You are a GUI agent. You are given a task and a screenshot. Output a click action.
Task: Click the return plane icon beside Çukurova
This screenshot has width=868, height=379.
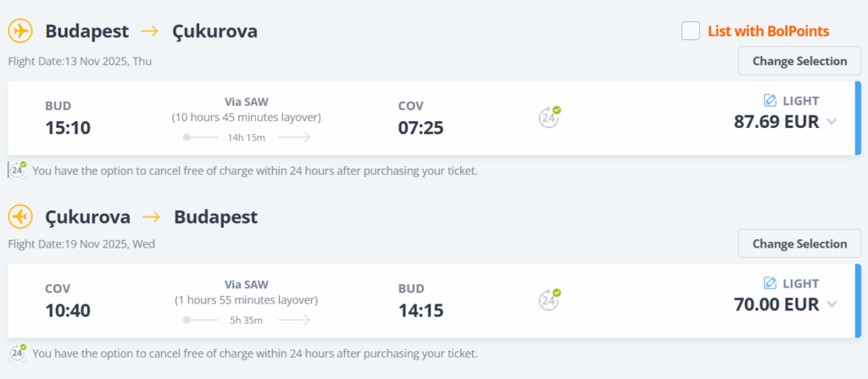click(x=20, y=217)
